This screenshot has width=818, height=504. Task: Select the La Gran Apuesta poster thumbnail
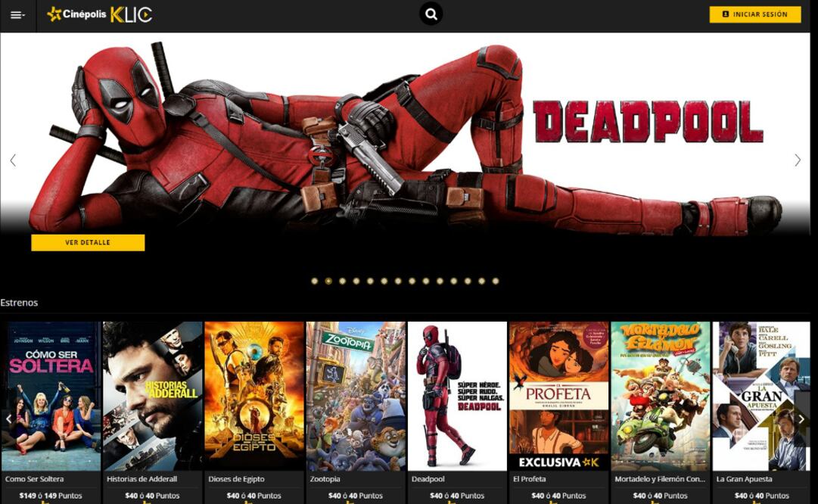click(761, 392)
